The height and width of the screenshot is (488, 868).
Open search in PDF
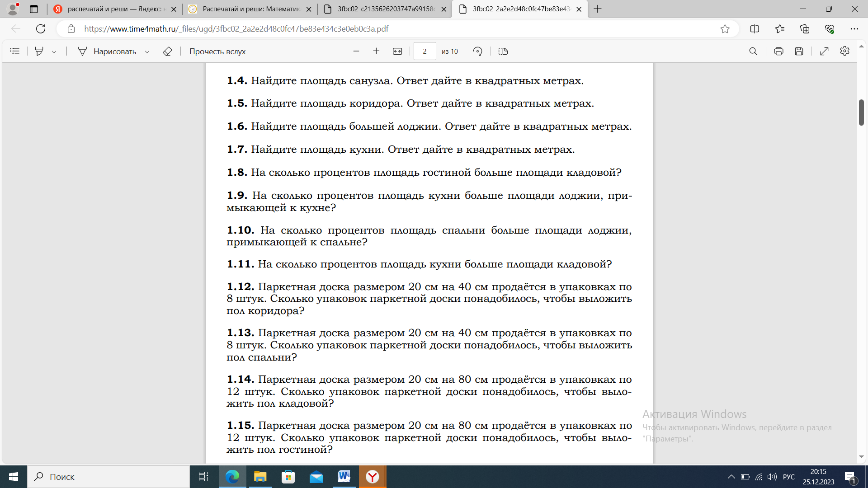click(753, 51)
